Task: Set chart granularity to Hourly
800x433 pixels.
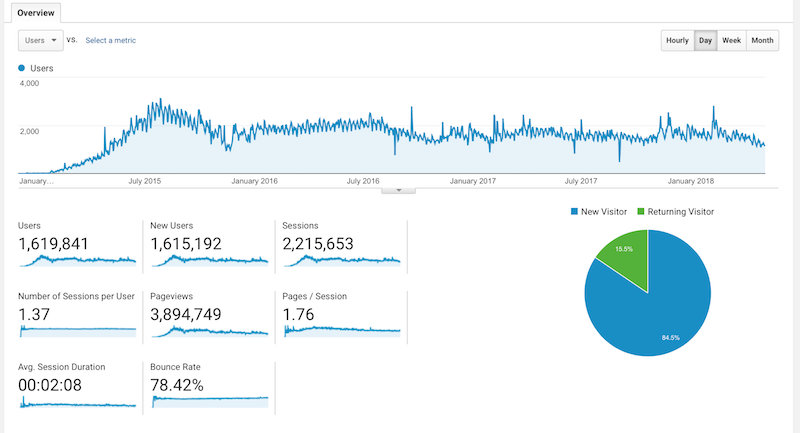Action: point(677,40)
